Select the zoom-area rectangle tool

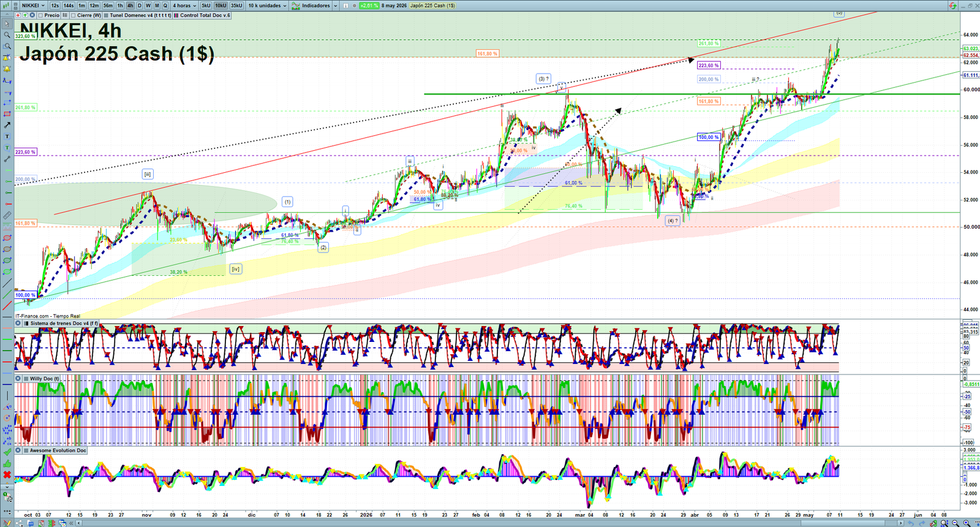click(x=7, y=47)
